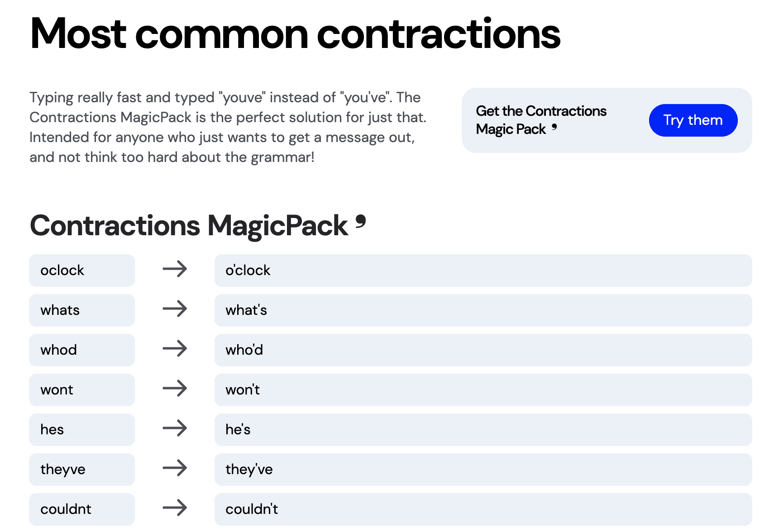Select the "oclock" shortcut chip
This screenshot has height=532, width=774.
[x=82, y=271]
